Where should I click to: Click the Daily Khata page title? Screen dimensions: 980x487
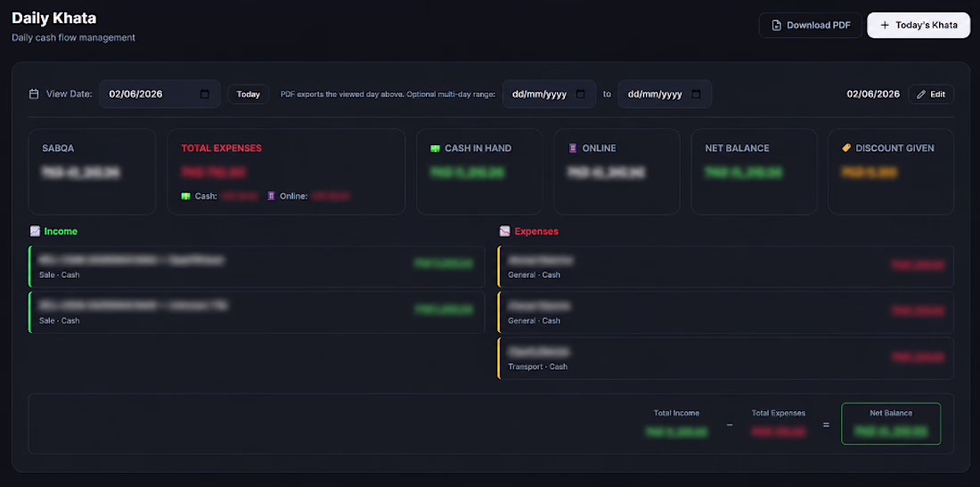pos(53,18)
